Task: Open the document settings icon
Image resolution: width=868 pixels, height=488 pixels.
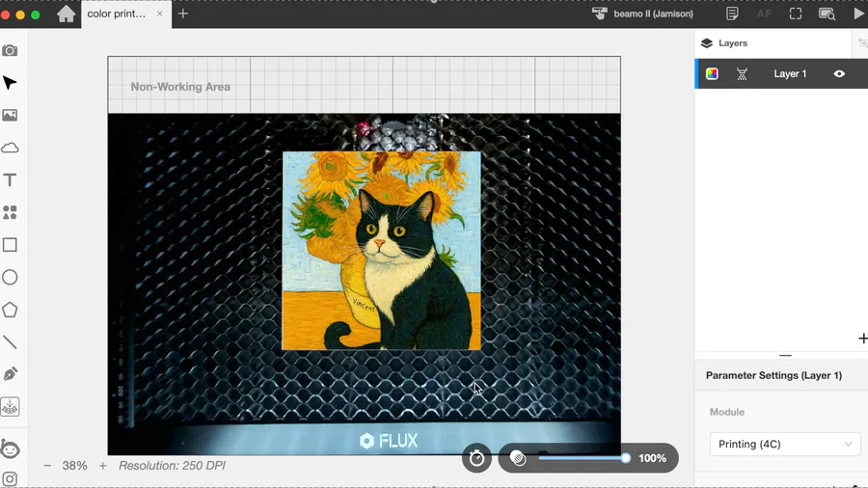Action: (732, 14)
